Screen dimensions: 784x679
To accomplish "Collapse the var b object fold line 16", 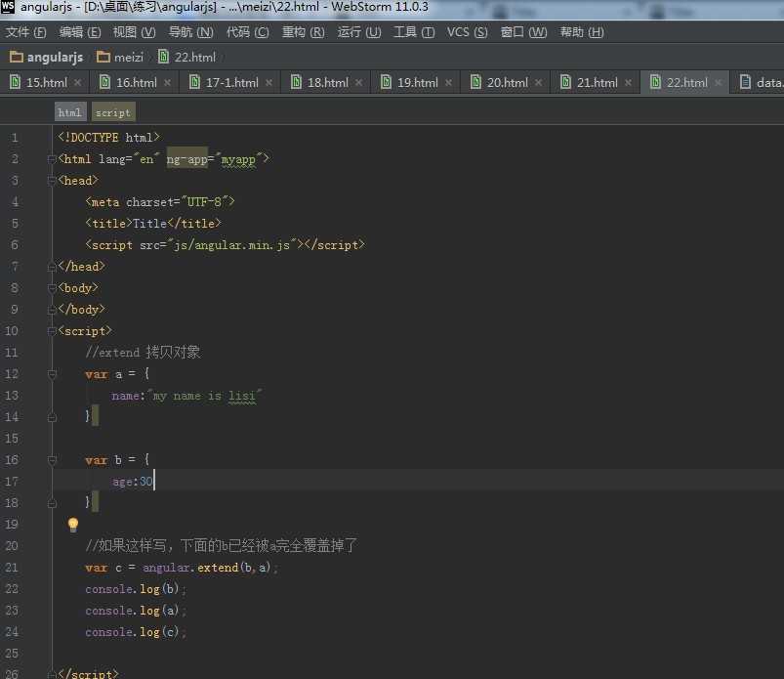I will 52,460.
